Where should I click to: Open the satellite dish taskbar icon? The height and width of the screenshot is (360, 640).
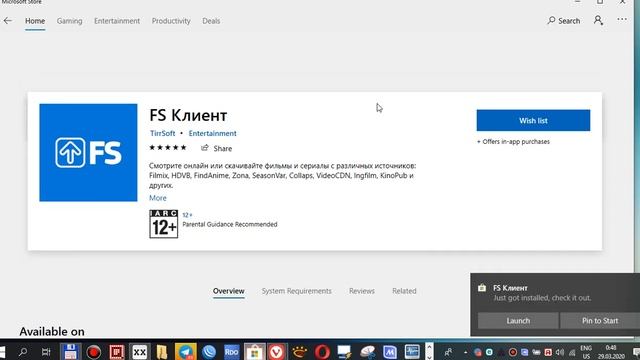pos(367,352)
